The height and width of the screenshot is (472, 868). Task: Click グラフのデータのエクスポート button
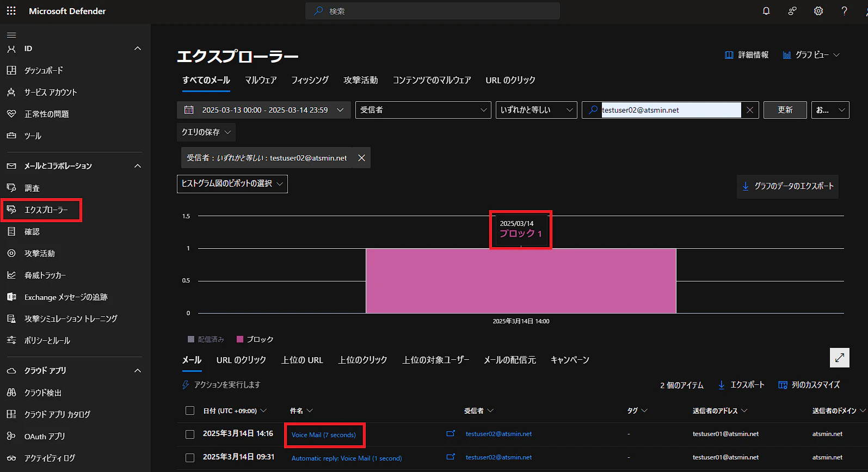click(x=787, y=186)
